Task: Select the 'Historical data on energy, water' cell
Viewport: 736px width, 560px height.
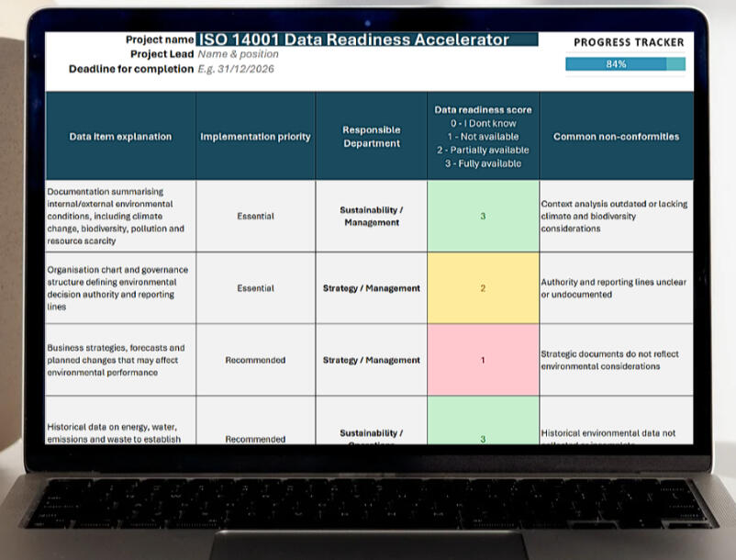Action: click(x=120, y=420)
